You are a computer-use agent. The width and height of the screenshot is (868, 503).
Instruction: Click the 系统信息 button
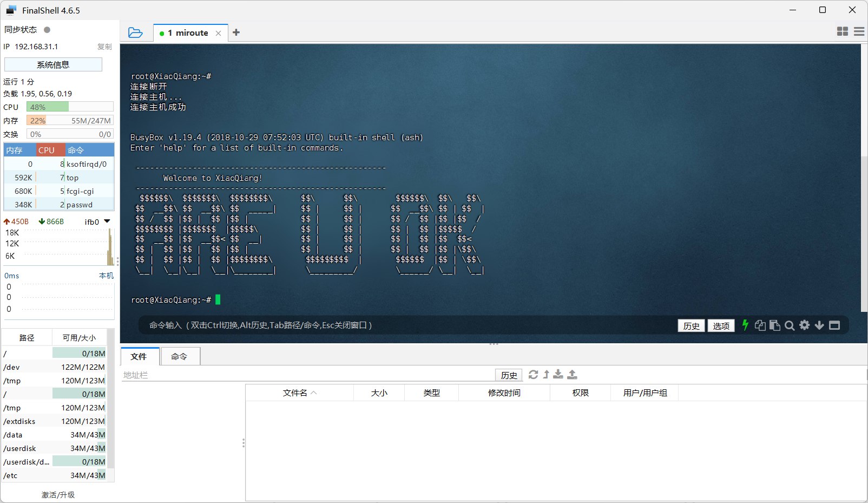click(x=53, y=64)
